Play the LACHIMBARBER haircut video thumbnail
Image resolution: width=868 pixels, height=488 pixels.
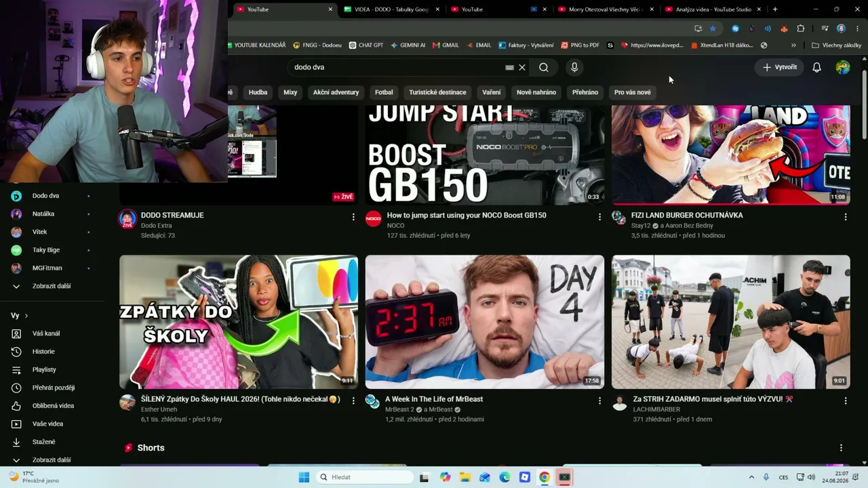point(731,322)
